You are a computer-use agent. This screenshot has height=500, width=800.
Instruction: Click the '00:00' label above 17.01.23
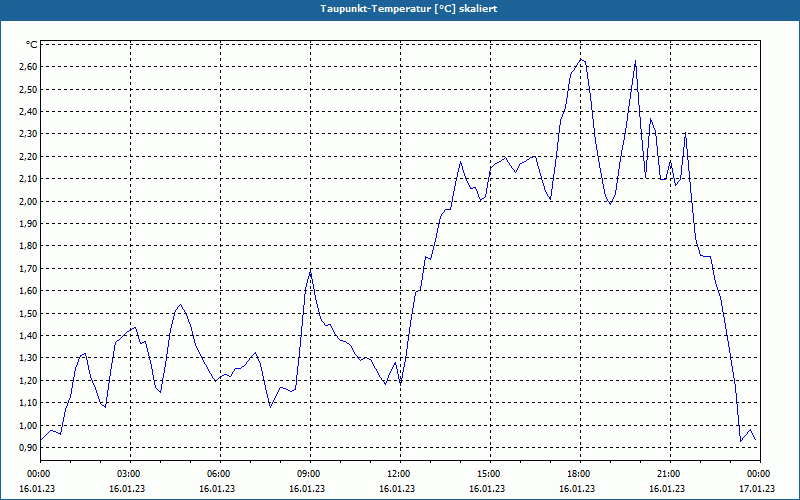point(757,474)
